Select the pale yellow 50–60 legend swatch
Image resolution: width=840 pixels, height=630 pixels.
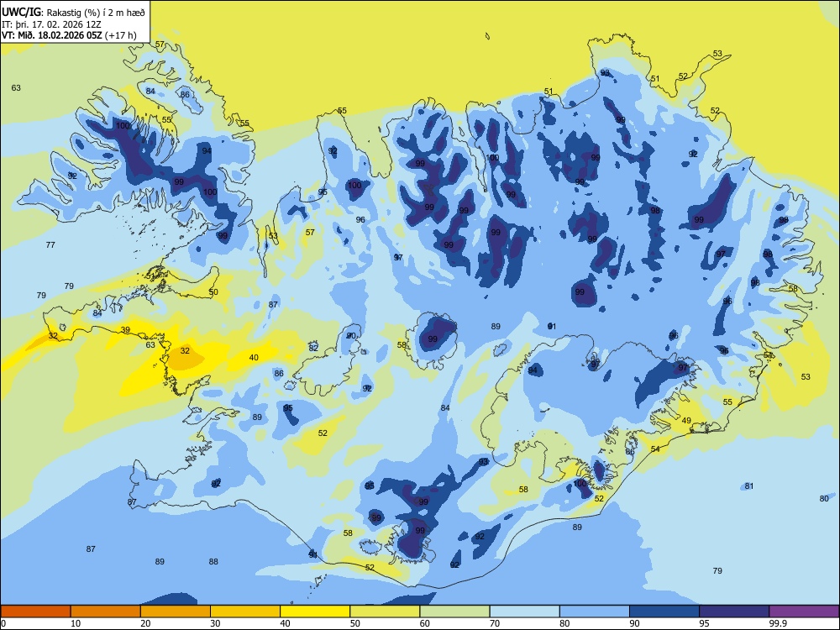pyautogui.click(x=385, y=612)
